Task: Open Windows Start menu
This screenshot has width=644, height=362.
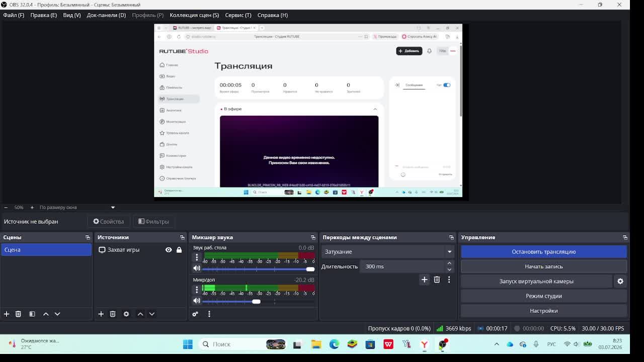Action: point(188,344)
